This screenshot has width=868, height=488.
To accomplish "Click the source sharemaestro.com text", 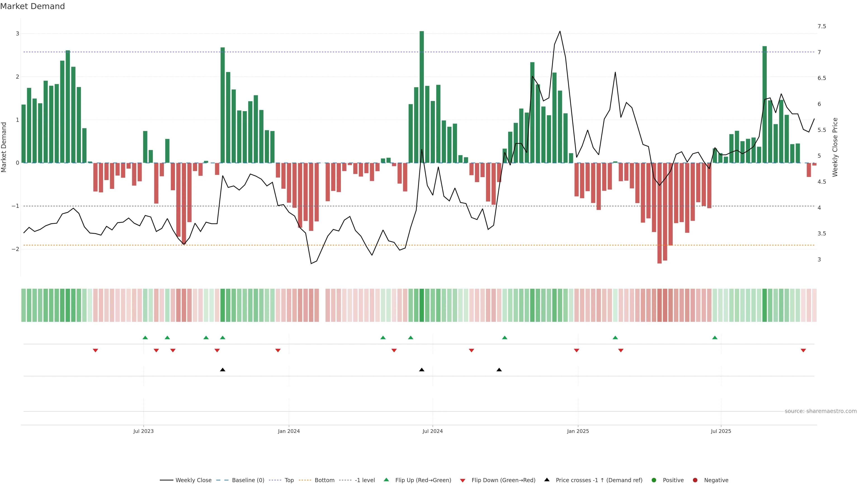I will click(821, 411).
